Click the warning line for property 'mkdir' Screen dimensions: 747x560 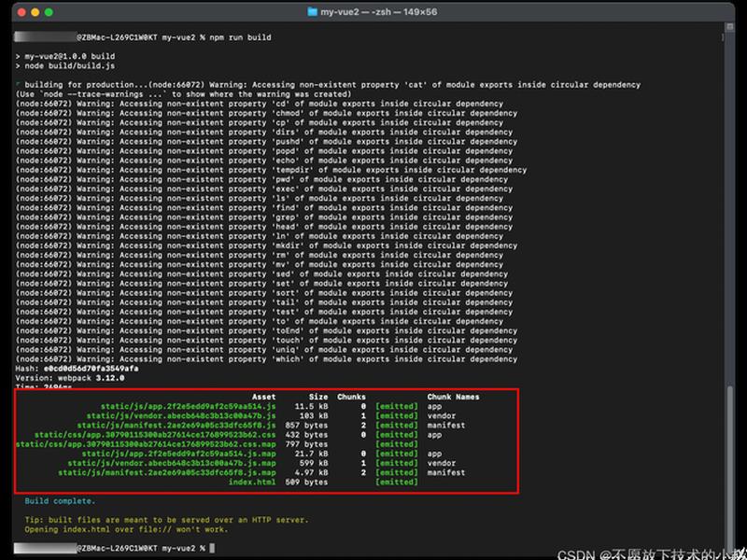coord(266,245)
